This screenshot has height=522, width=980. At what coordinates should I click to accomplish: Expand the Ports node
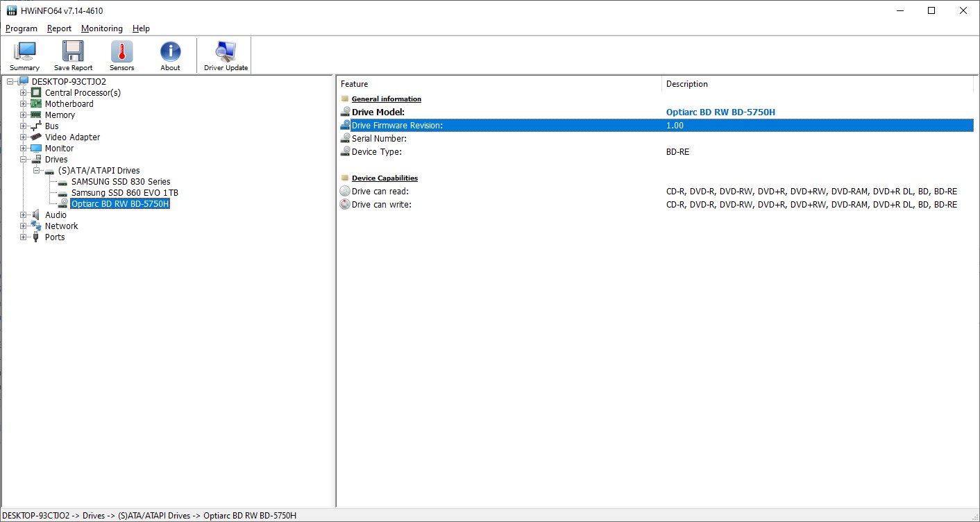23,237
